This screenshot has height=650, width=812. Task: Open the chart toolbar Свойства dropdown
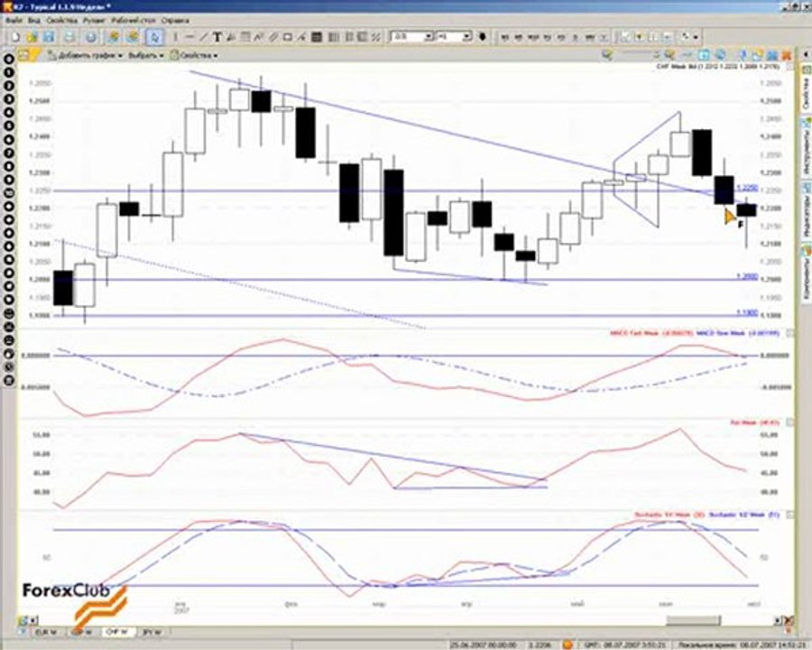(194, 55)
